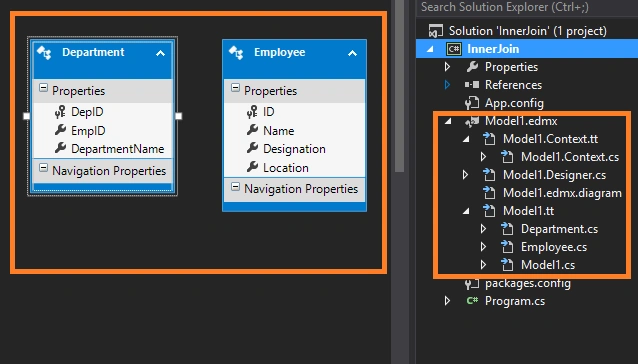Select the Employee ID key icon
638x364 pixels.
click(x=252, y=112)
